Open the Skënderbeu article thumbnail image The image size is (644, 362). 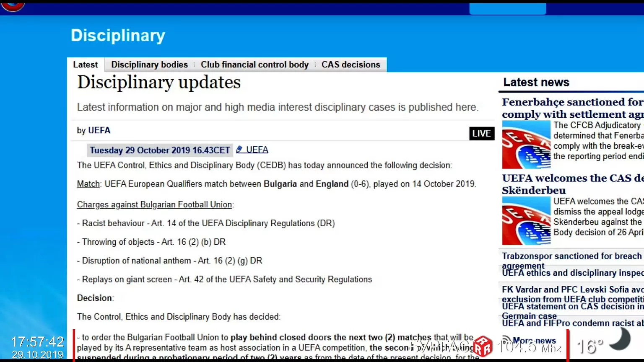[526, 221]
